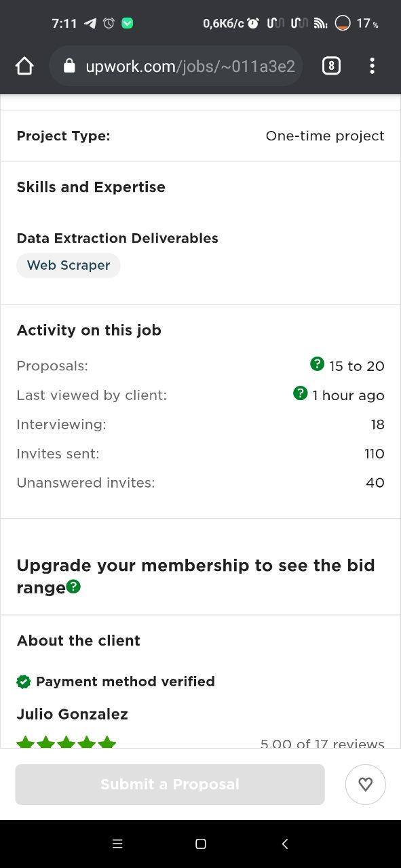Open the tab switcher showing 8 tabs
Viewport: 401px width, 868px height.
331,66
